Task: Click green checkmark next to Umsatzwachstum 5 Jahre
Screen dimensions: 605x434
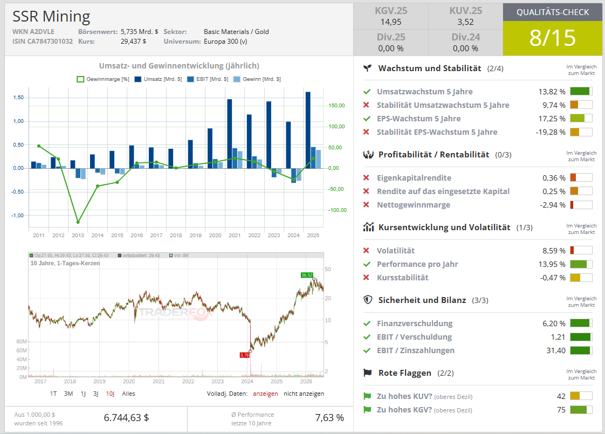Action: pyautogui.click(x=367, y=92)
